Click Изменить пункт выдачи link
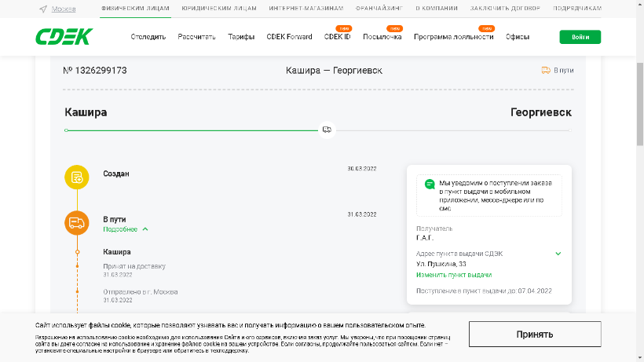Viewport: 644px width, 362px height. [454, 275]
